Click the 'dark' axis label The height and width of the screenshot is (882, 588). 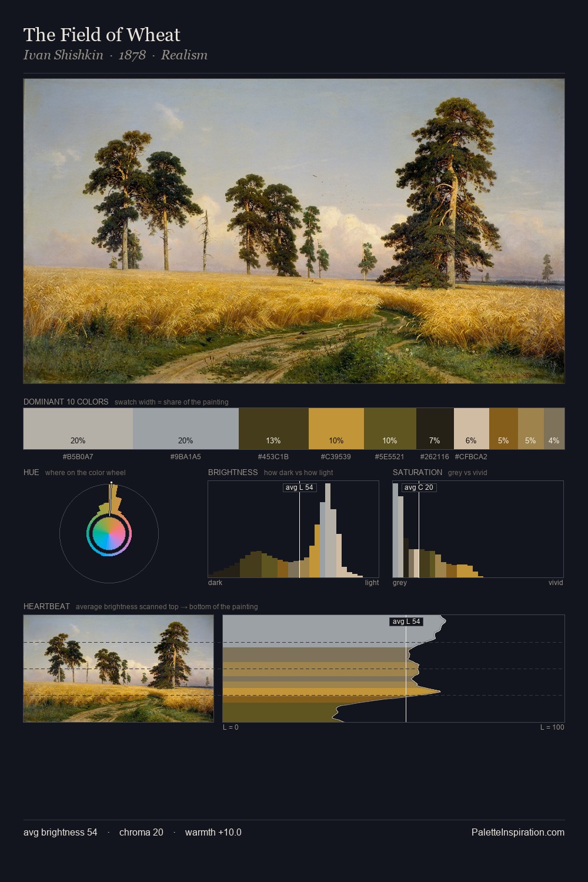tap(215, 583)
